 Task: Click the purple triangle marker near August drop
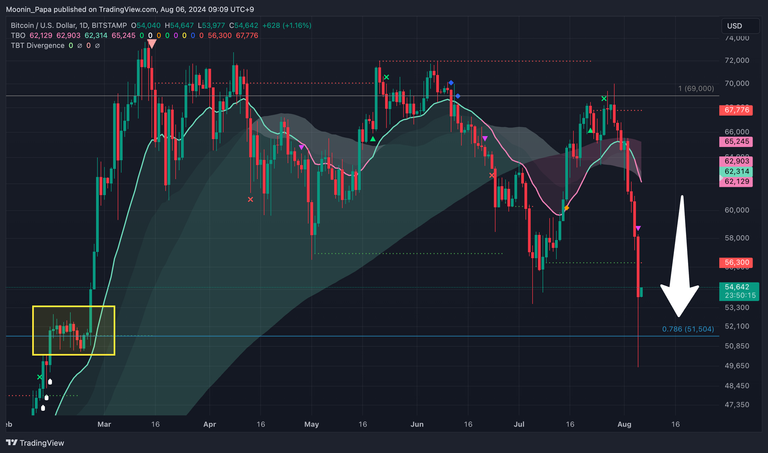[x=638, y=230]
